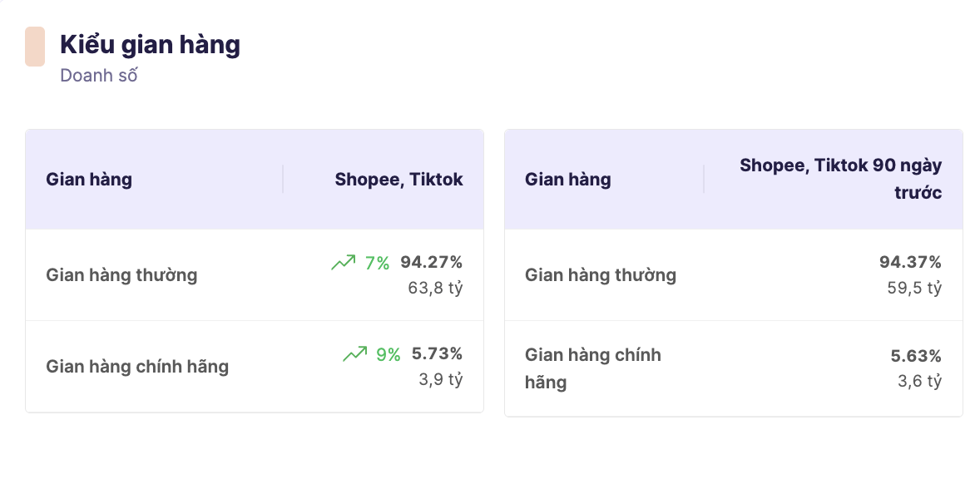This screenshot has height=479, width=980.
Task: Click the Shopee, Tiktok column header
Action: click(x=398, y=179)
